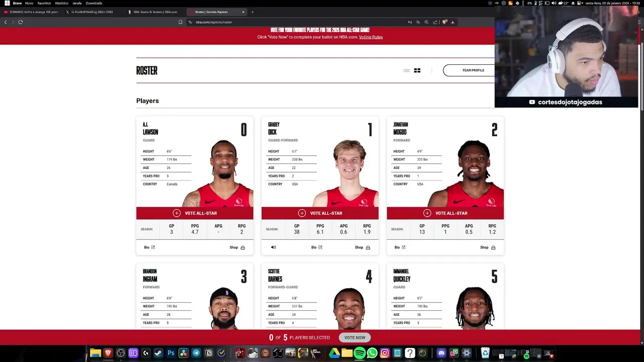Open Shop for Jonathan Mogbo
This screenshot has height=362, width=644.
click(x=488, y=247)
